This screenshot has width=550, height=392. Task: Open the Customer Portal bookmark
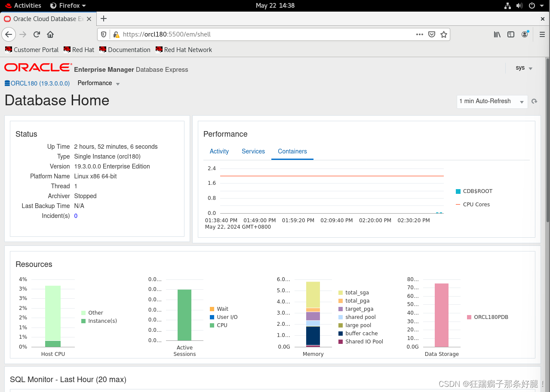click(31, 50)
